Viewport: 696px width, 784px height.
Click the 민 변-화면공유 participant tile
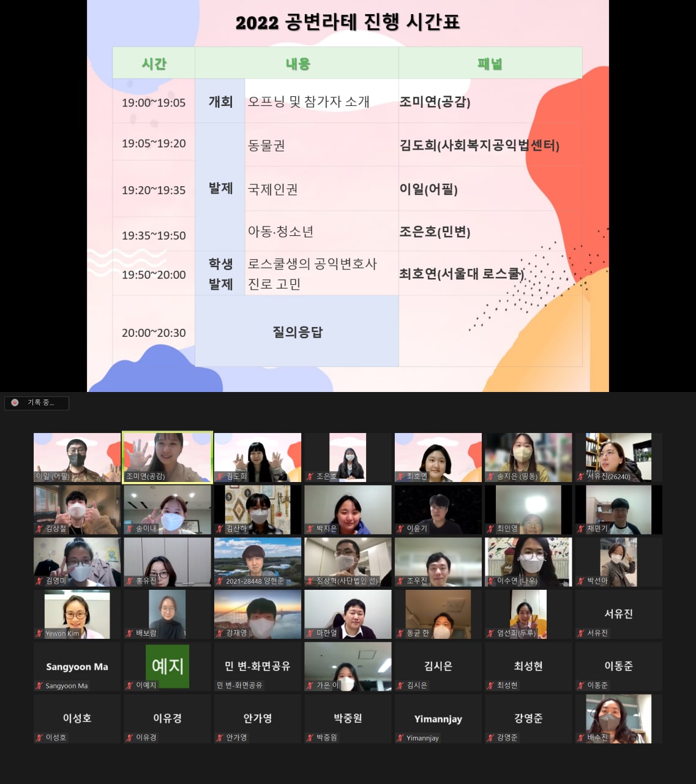click(257, 666)
